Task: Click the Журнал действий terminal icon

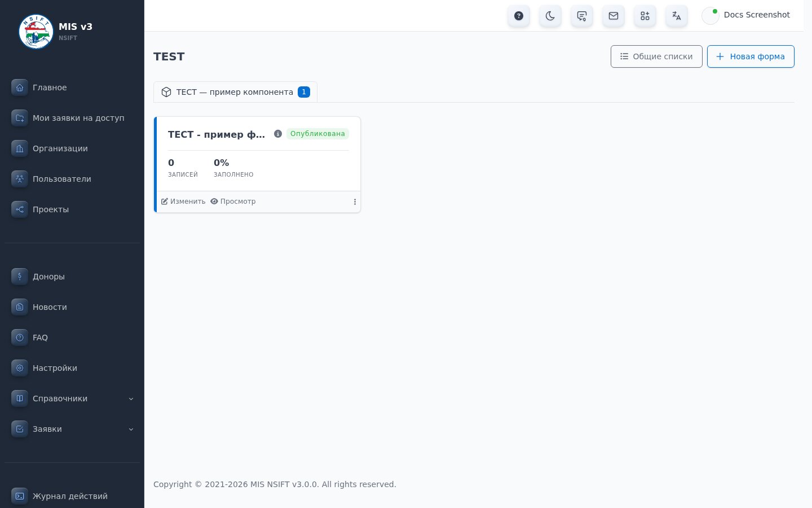Action: coord(20,496)
